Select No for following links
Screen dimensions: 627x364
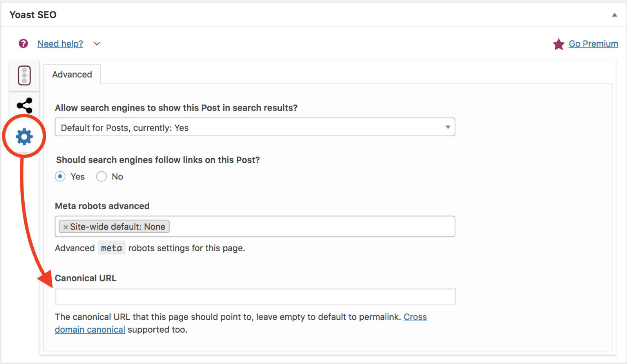coord(101,177)
